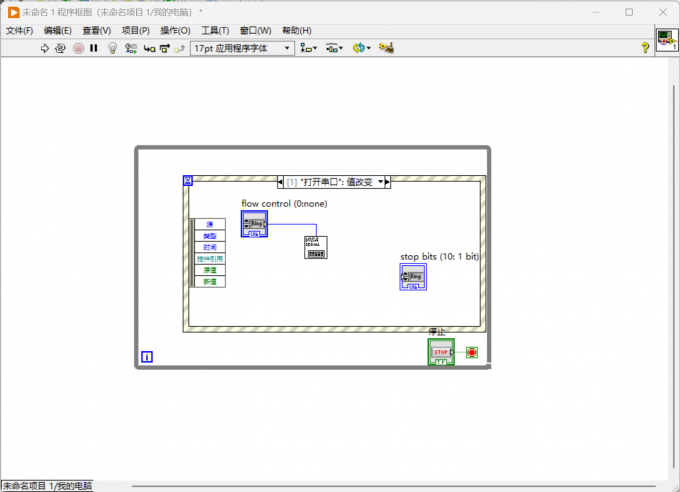Click the event structure timeout hourglass terminal
Viewport: 680px width, 492px height.
click(x=188, y=180)
